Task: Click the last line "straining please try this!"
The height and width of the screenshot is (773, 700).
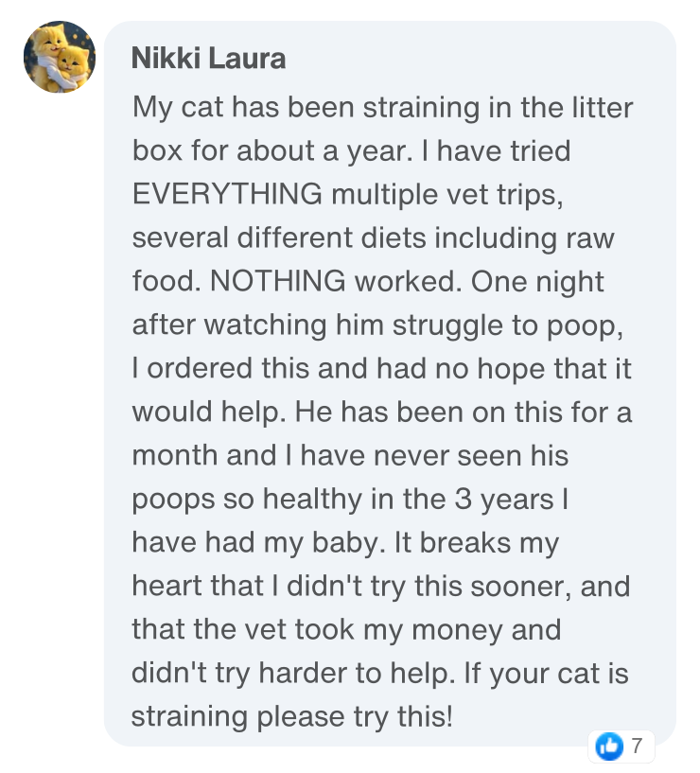Action: tap(292, 716)
